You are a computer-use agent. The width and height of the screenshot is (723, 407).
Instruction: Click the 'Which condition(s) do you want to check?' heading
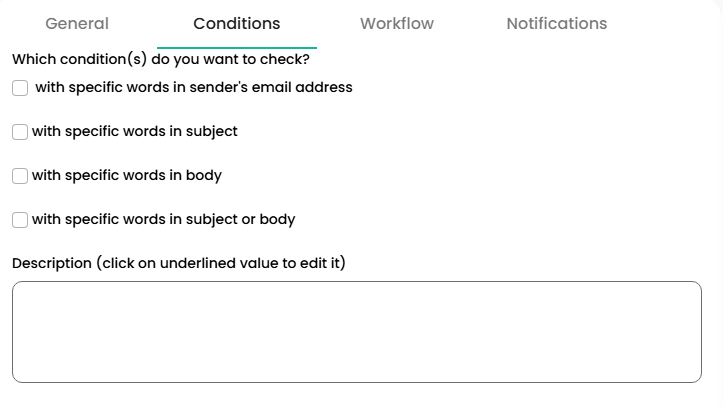pos(161,59)
